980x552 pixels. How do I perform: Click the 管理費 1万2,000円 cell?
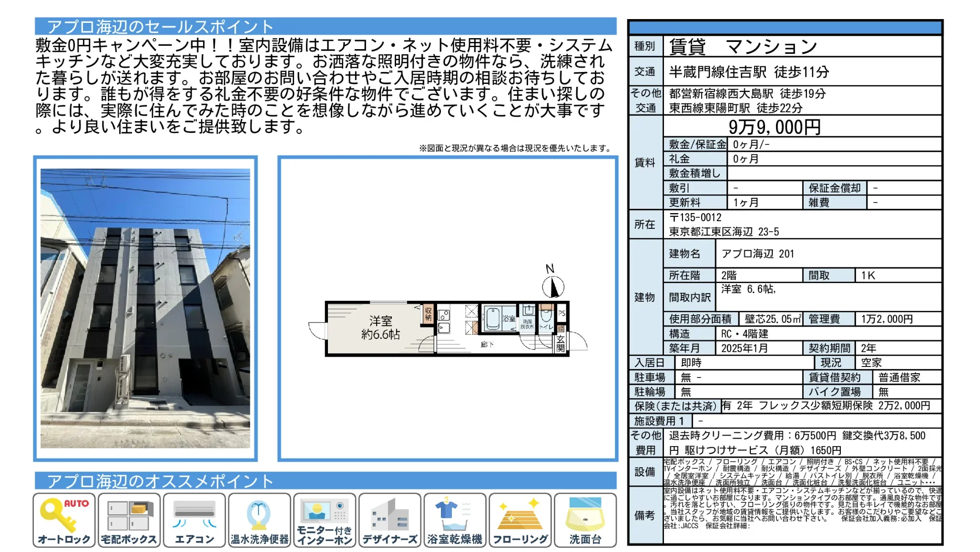887,319
